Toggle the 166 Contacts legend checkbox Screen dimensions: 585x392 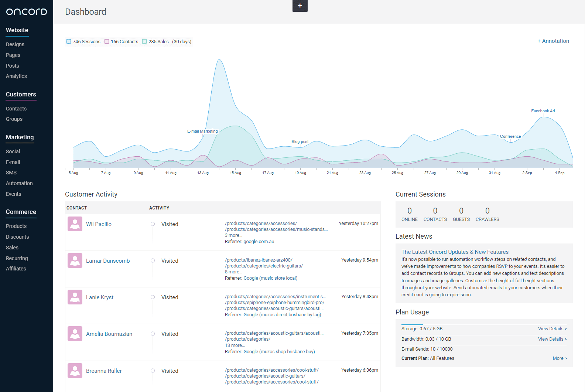[x=107, y=41]
